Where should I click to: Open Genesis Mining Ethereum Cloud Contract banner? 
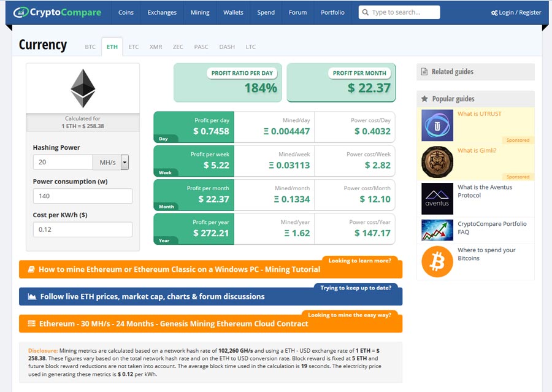[x=210, y=324]
